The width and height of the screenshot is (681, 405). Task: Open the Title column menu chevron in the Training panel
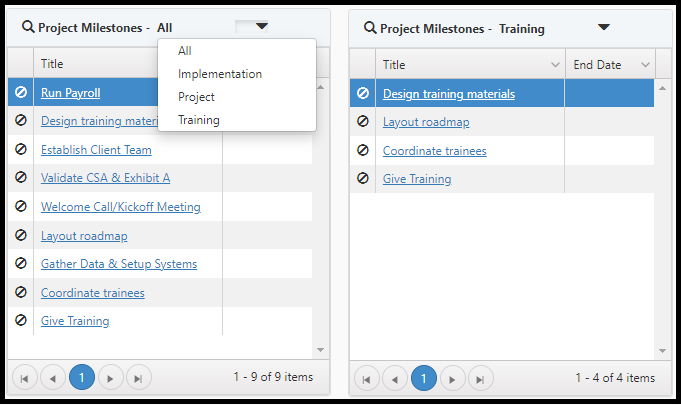555,65
